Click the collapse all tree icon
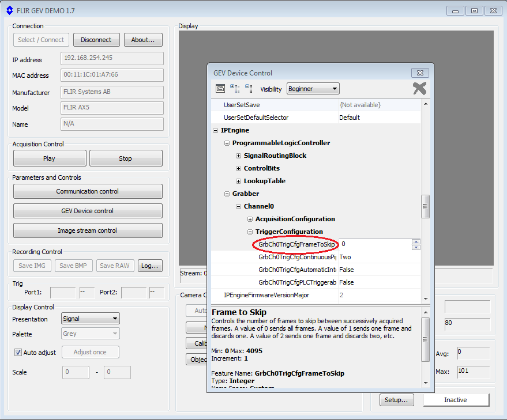Screen dimensions: 507x420 pos(249,89)
